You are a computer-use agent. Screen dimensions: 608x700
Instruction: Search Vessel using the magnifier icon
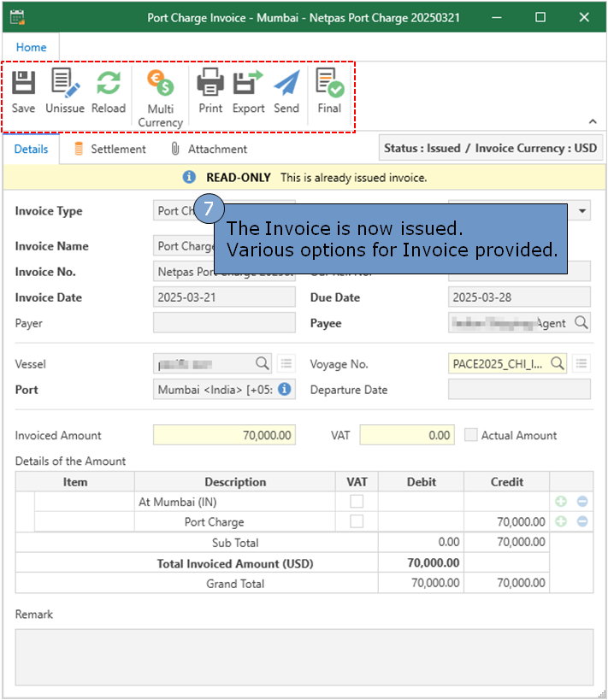click(263, 363)
